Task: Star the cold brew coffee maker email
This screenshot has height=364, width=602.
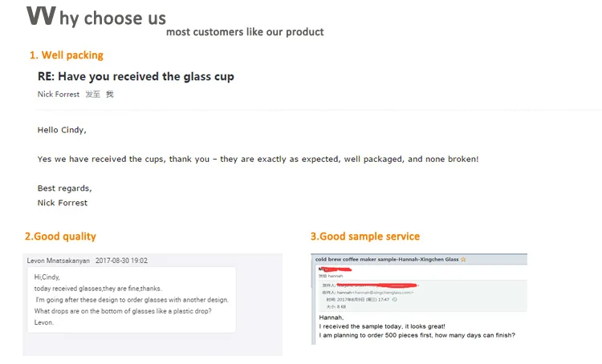Action: pyautogui.click(x=463, y=260)
